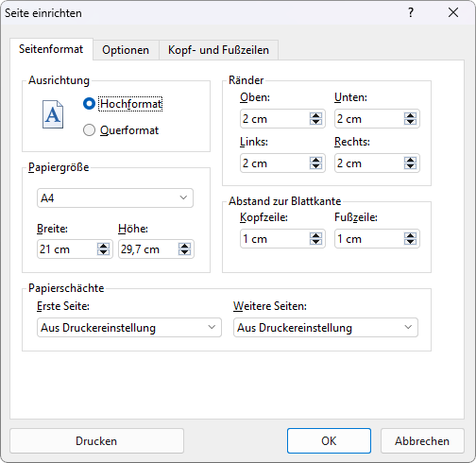The image size is (476, 463).
Task: Decrease the Unten margin with down arrow
Action: [410, 122]
